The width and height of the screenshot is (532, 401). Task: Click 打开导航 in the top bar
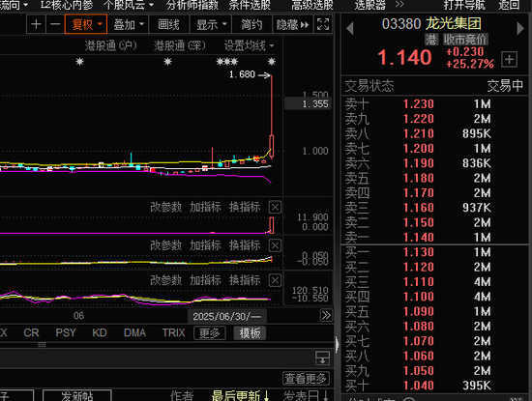tap(464, 5)
